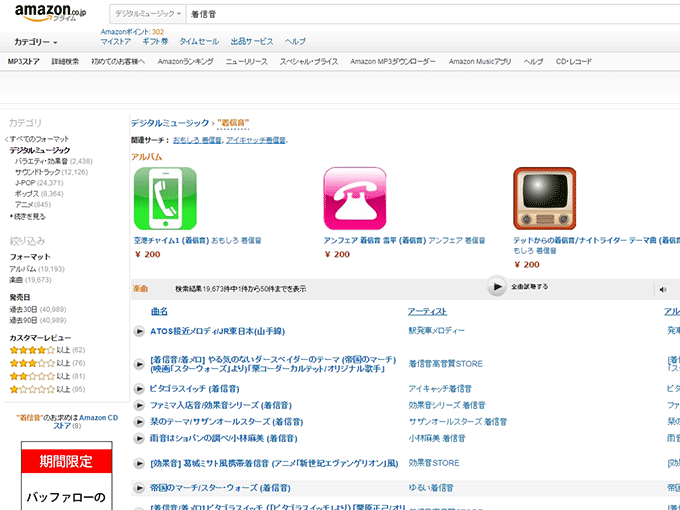This screenshot has height=510, width=680.
Task: Expand the カテゴリー dropdown menu
Action: click(36, 42)
